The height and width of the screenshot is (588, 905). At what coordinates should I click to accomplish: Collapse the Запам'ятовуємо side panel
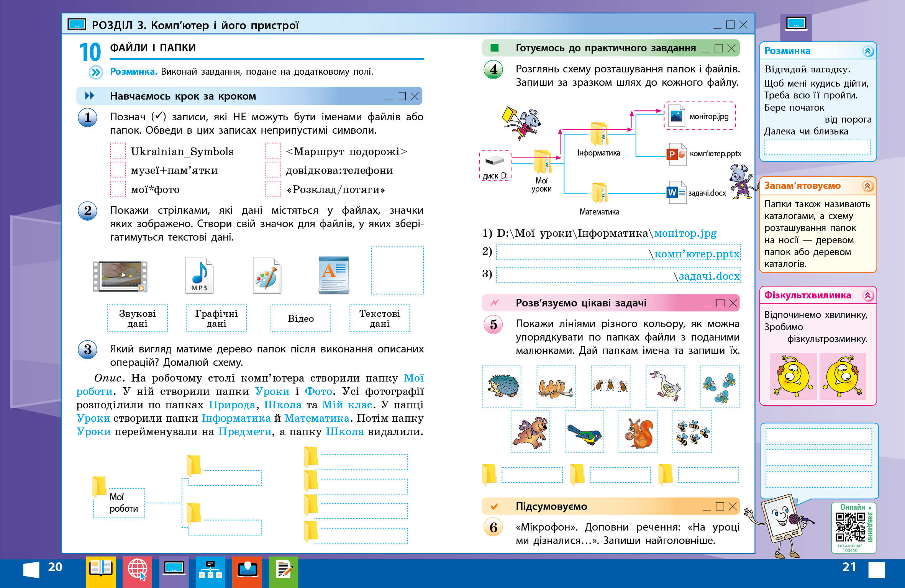pos(868,186)
